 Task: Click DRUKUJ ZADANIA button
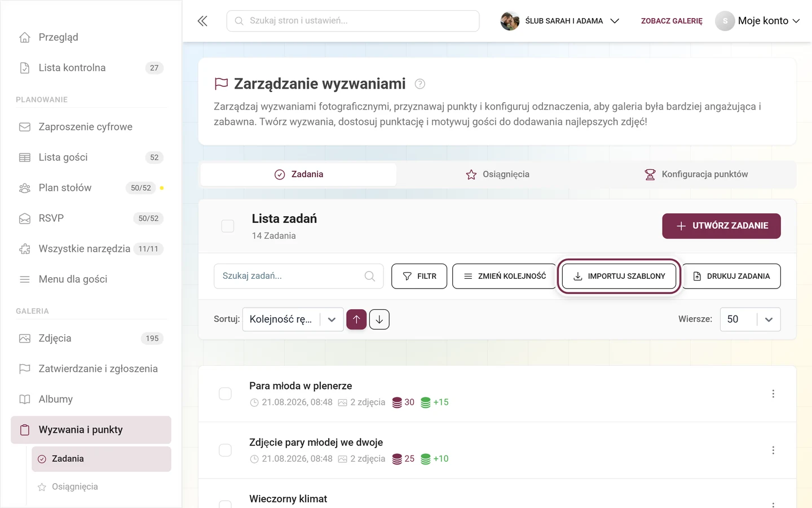coord(731,276)
